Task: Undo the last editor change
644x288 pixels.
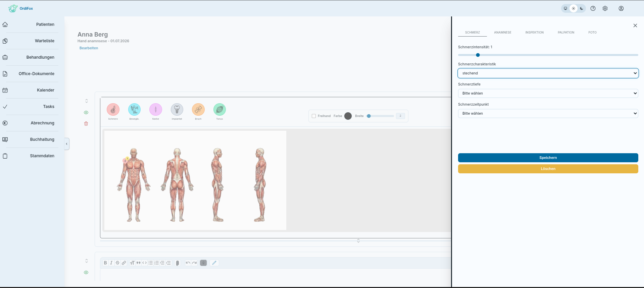Action: click(x=188, y=263)
